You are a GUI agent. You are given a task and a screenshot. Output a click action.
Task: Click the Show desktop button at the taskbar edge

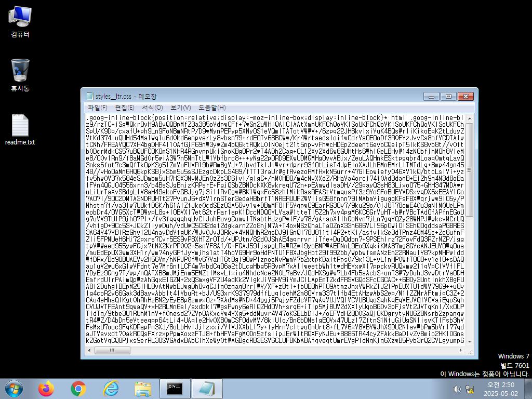pyautogui.click(x=528, y=389)
